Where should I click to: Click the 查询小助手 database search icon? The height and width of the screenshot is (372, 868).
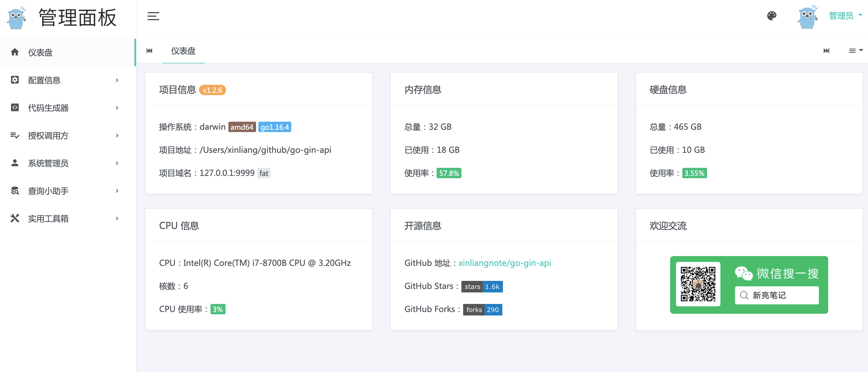15,191
